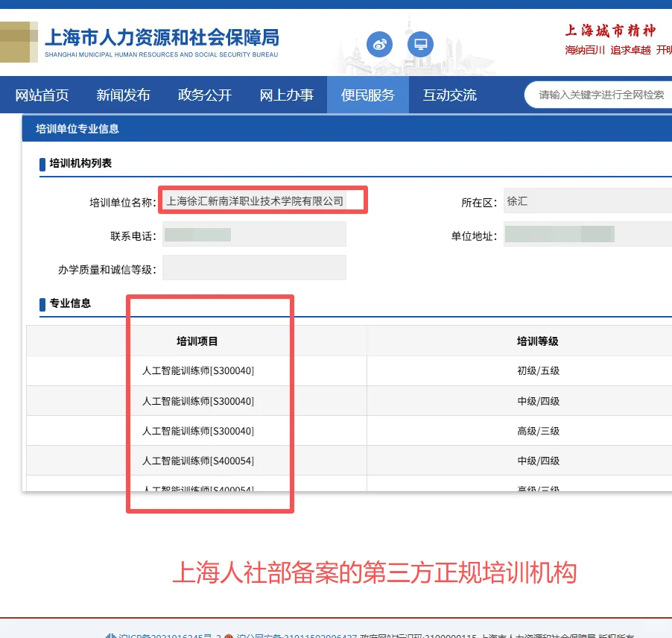Image resolution: width=672 pixels, height=638 pixels.
Task: Click the 培训单位名称 field
Action: (255, 200)
